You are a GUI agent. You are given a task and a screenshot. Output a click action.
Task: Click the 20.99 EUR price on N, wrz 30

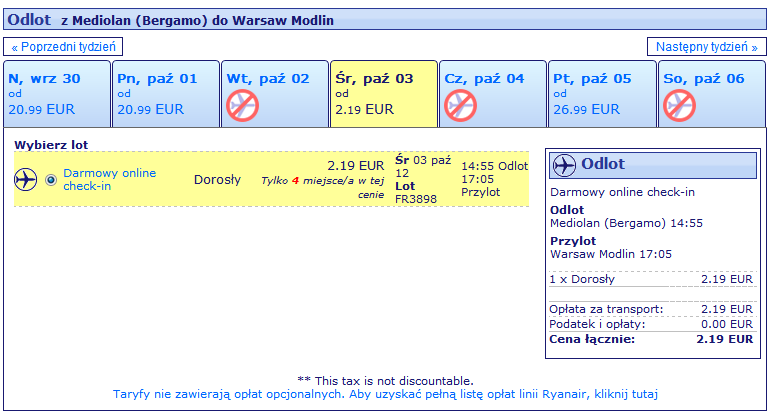tap(41, 109)
